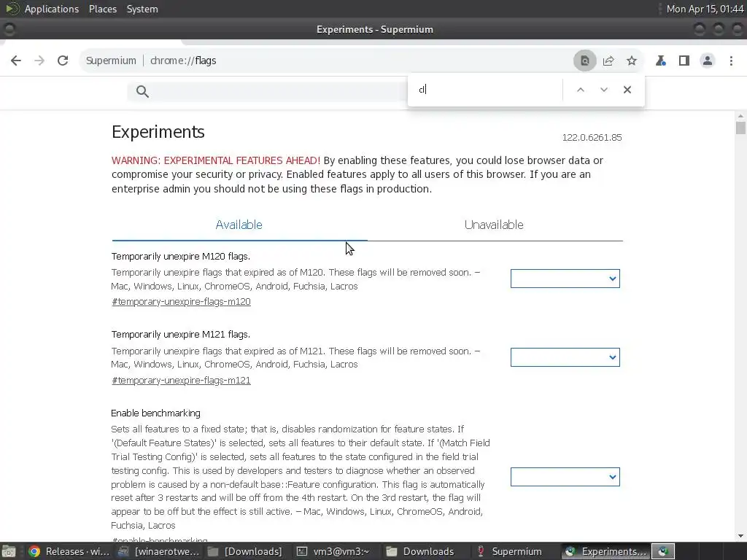Click the Supermium site chip in address bar

pos(111,61)
